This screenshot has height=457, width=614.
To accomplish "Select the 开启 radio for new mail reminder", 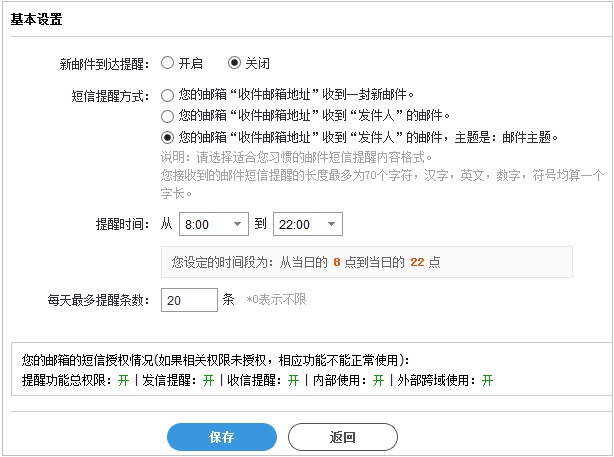I will click(x=168, y=63).
